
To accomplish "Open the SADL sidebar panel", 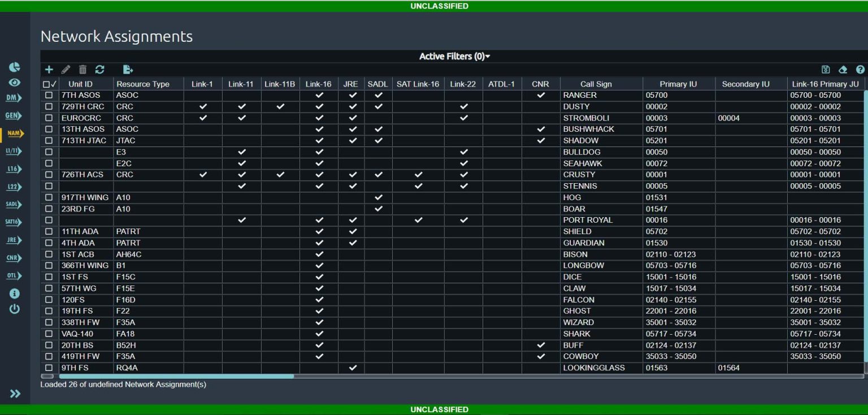I will 13,204.
